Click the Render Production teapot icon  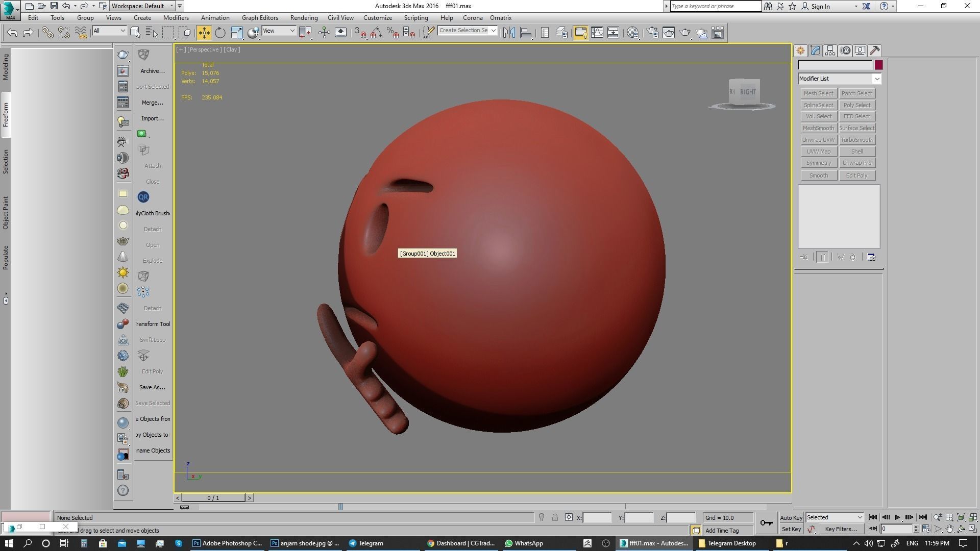click(685, 33)
